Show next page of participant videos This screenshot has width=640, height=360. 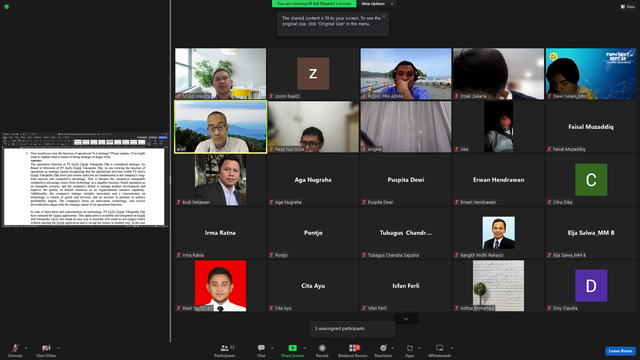point(406,319)
